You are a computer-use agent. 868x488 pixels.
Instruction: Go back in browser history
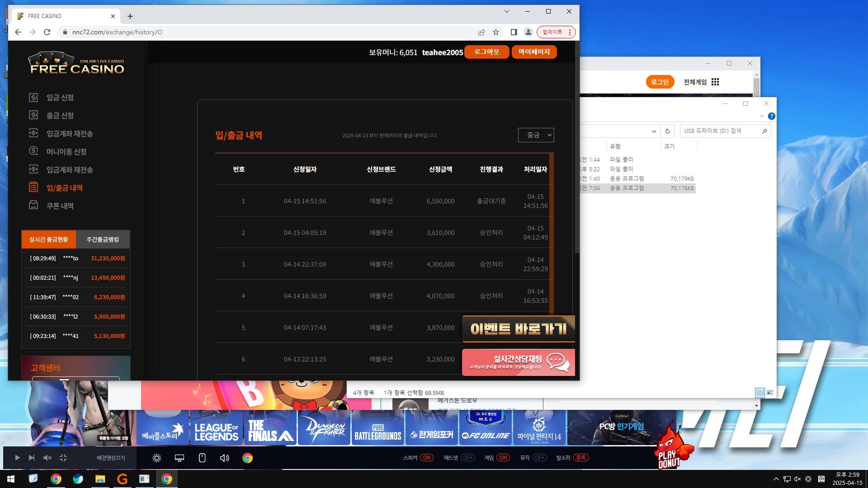click(x=18, y=32)
